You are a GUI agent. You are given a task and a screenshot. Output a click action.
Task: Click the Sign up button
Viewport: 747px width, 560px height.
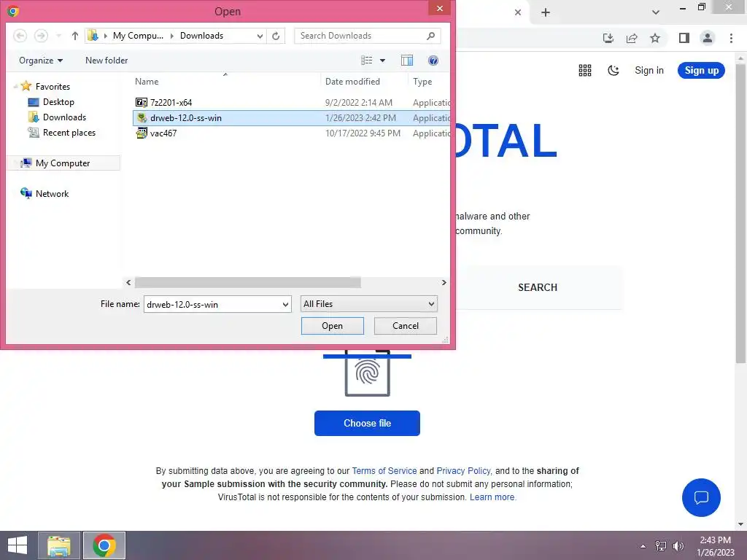click(701, 71)
